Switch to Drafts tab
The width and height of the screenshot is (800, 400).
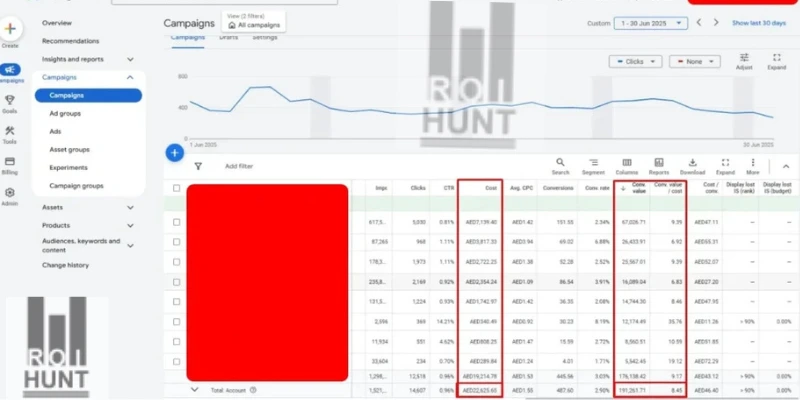coord(229,38)
